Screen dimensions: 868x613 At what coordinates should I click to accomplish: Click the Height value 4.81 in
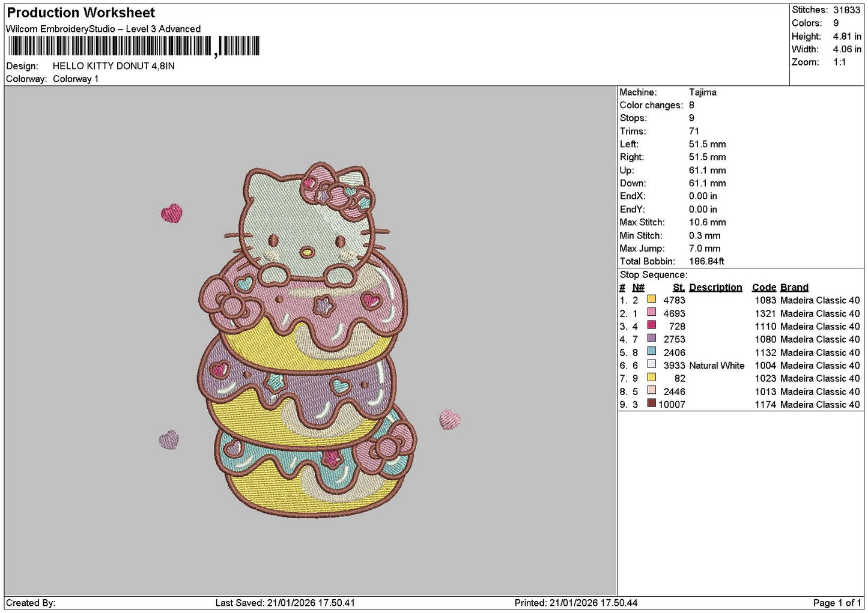tap(847, 37)
